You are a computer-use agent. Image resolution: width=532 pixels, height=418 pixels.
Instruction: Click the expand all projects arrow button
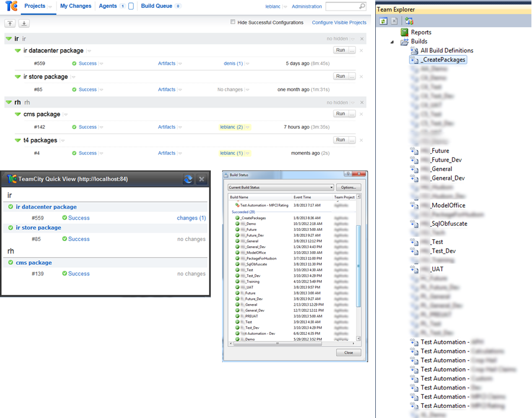[24, 23]
